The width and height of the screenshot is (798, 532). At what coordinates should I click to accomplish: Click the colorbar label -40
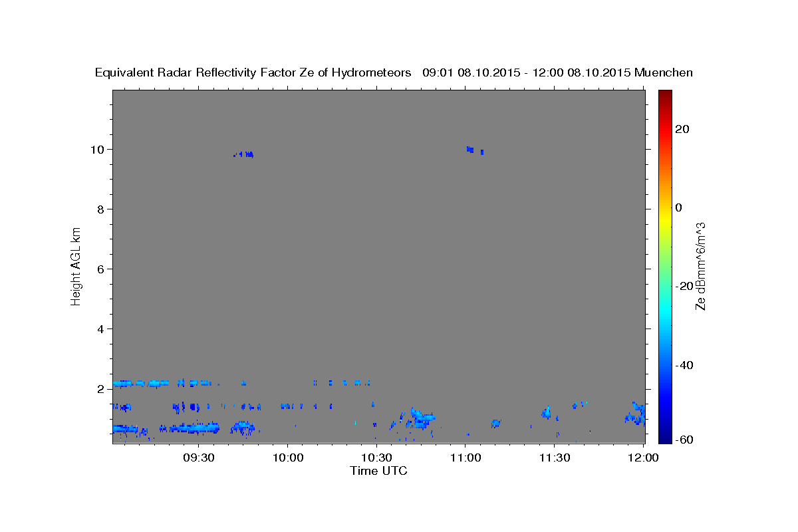[685, 364]
